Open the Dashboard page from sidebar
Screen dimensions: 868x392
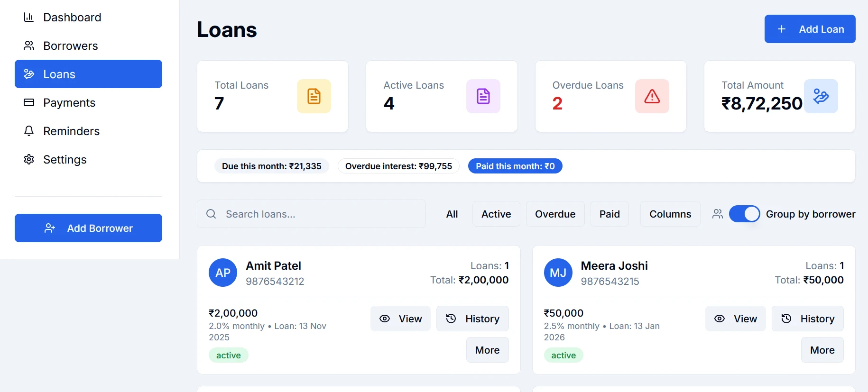[x=88, y=18]
